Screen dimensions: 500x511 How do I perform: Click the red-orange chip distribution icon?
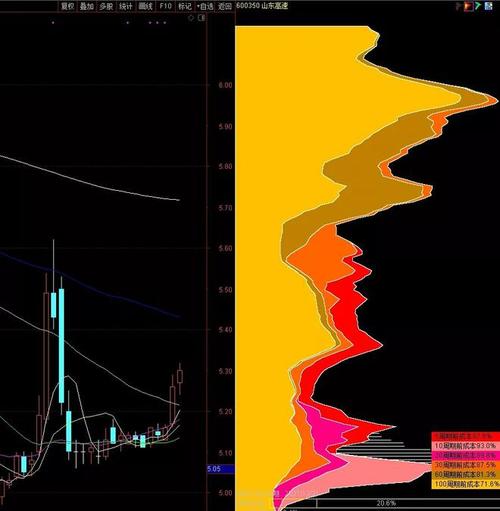pyautogui.click(x=469, y=6)
